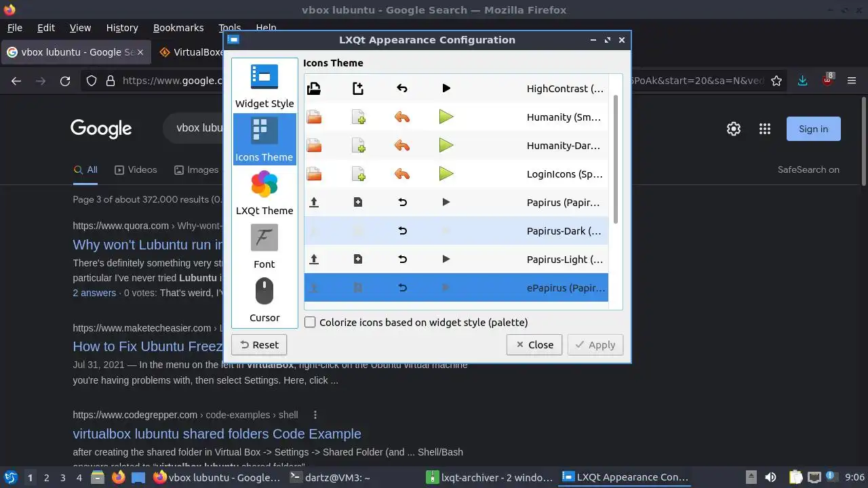Select the Humanity (Sm… icon theme
Image resolution: width=868 pixels, height=488 pixels.
[456, 117]
